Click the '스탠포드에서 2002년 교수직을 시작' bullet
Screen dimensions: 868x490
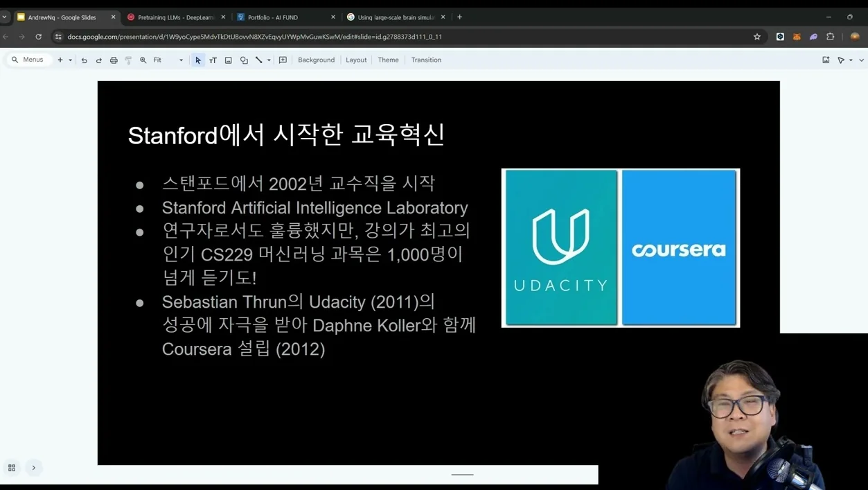point(298,184)
